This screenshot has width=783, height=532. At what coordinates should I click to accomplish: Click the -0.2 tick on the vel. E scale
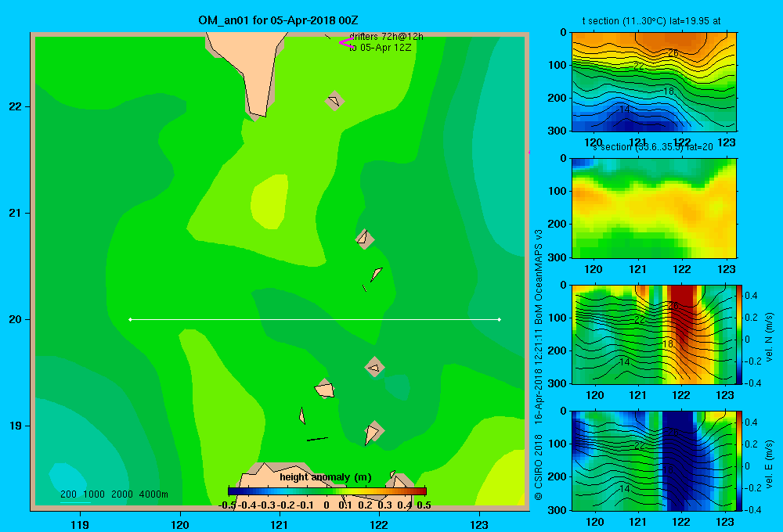tap(752, 488)
